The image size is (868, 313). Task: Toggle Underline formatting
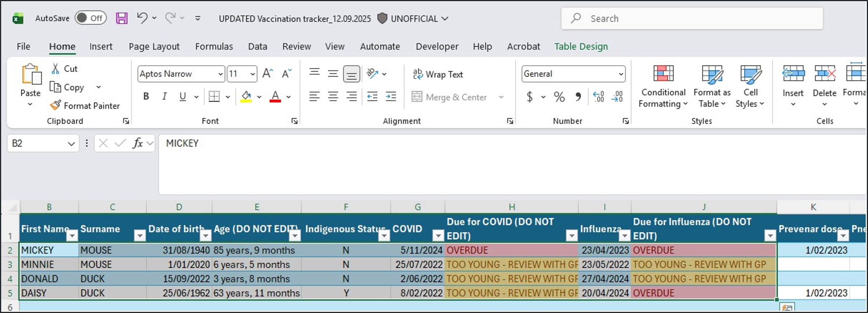pyautogui.click(x=183, y=96)
